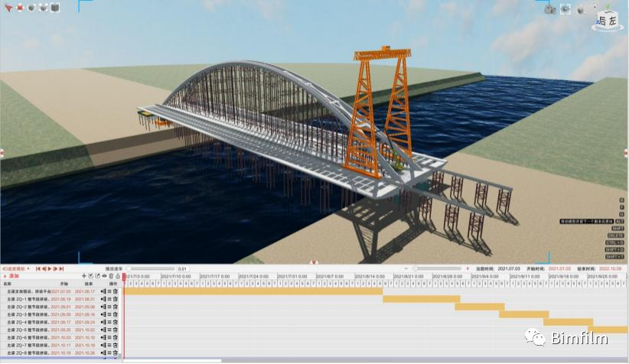This screenshot has width=629, height=364.
Task: Delete the ZQ-6 task via trash icon
Action: point(115,337)
